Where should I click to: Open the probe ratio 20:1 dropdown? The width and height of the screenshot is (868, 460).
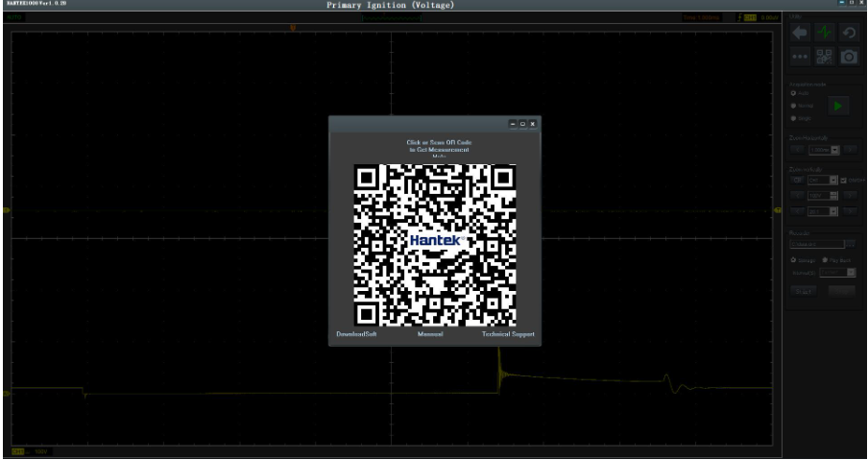[822, 211]
